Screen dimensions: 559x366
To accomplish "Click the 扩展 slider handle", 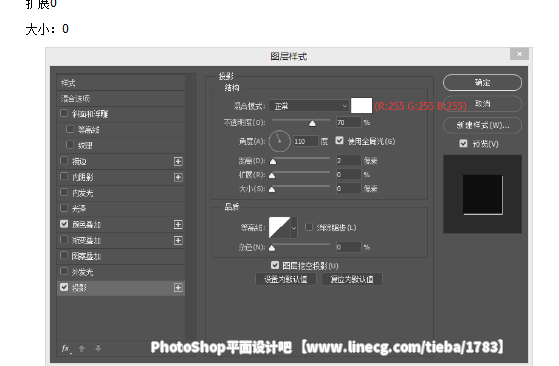I will (x=272, y=175).
